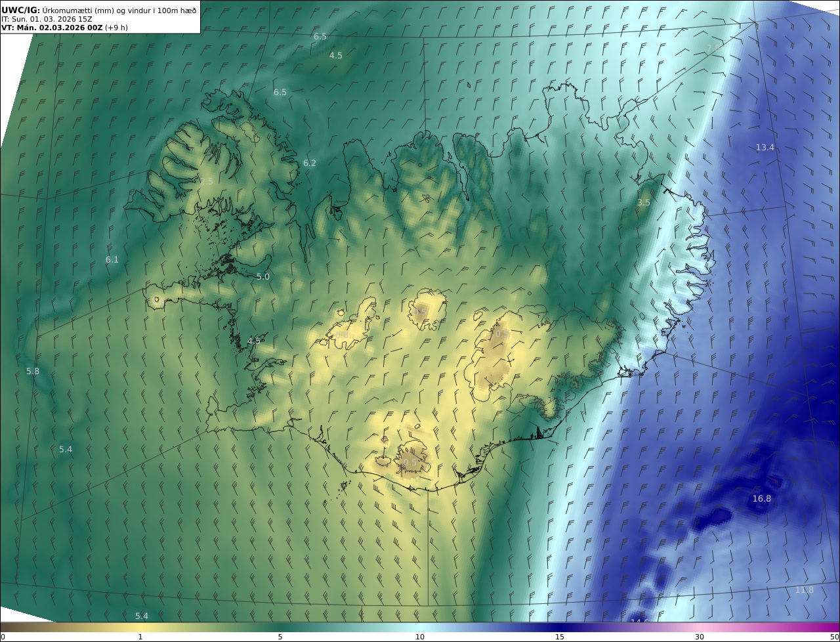This screenshot has height=642, width=840.
Task: Click the 5.0 value label
Action: click(263, 276)
